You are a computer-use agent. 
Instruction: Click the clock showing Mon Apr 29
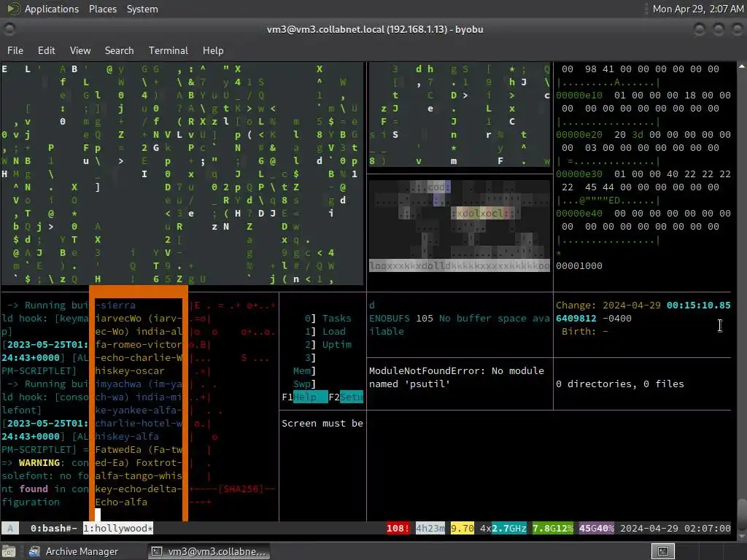pyautogui.click(x=697, y=9)
